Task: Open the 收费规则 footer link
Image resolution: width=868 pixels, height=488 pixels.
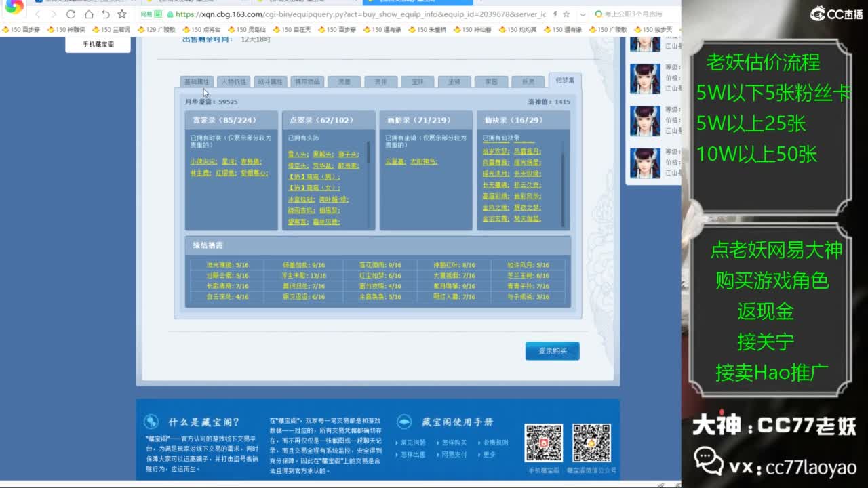Action: [494, 443]
